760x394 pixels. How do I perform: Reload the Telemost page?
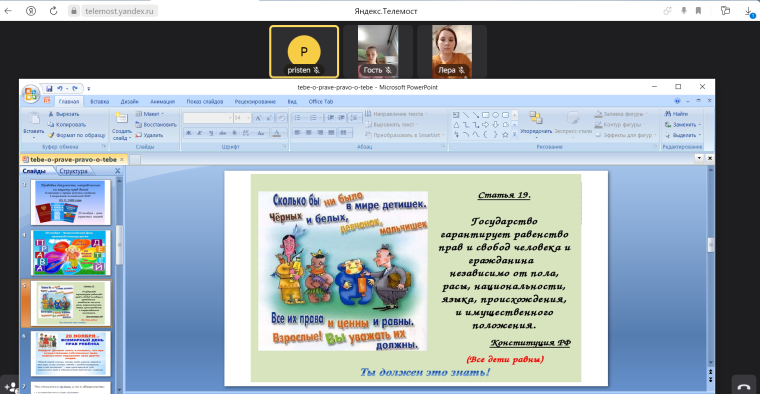tap(53, 11)
